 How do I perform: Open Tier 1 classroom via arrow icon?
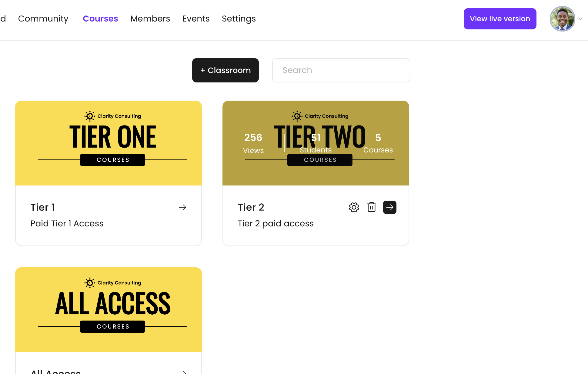[182, 207]
